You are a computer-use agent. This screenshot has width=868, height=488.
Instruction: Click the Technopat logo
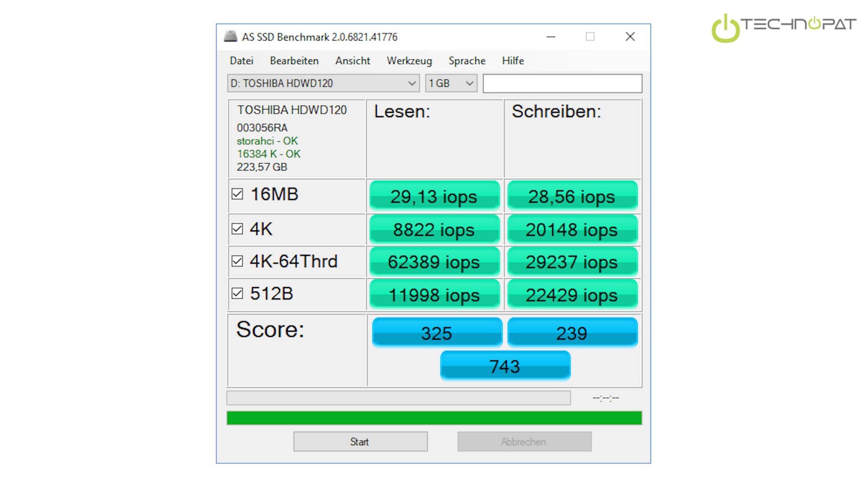tap(783, 27)
